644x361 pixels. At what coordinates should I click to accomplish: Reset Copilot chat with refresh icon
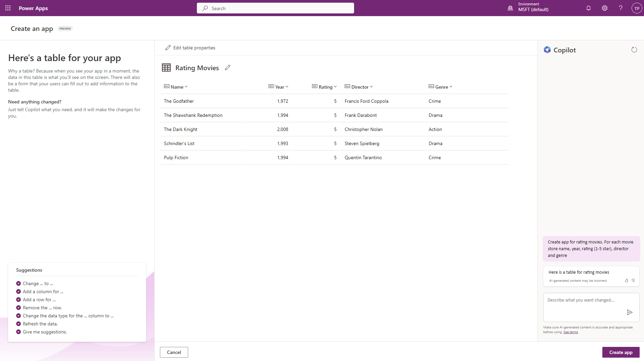point(634,50)
